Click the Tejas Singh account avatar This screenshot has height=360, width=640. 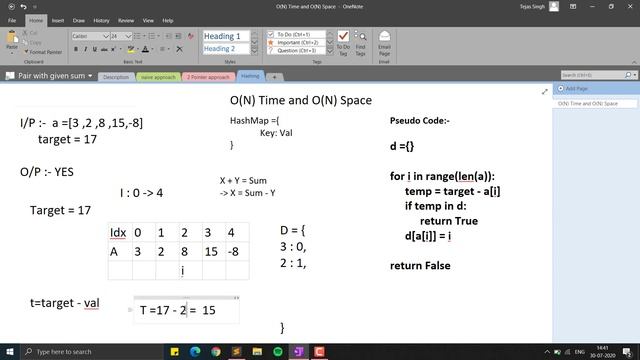tap(554, 7)
